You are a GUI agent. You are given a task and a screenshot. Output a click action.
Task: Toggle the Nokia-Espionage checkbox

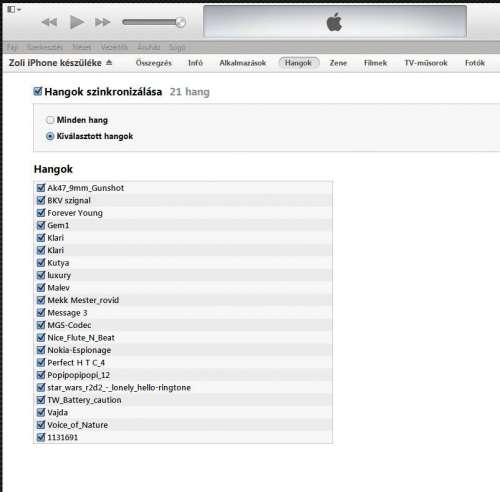click(x=41, y=350)
